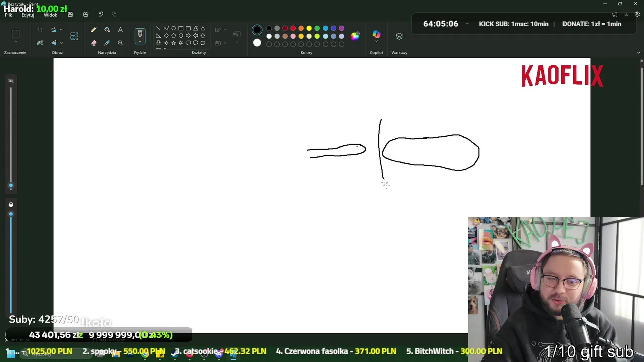Click the Copilot icon
Viewport: 644px width, 362px height.
tap(376, 34)
